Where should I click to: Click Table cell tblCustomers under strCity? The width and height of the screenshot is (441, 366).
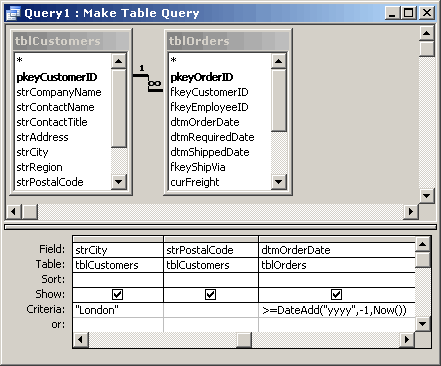(118, 265)
